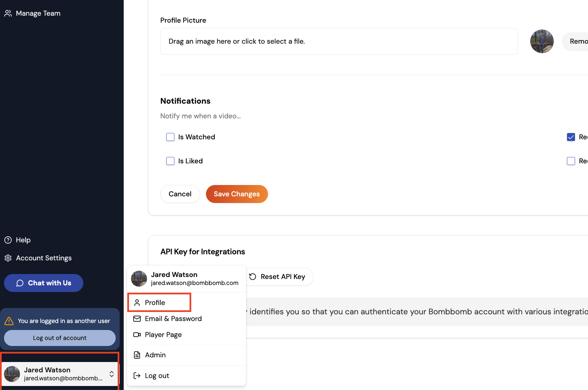This screenshot has height=390, width=588.
Task: Click the Cancel button
Action: point(180,194)
